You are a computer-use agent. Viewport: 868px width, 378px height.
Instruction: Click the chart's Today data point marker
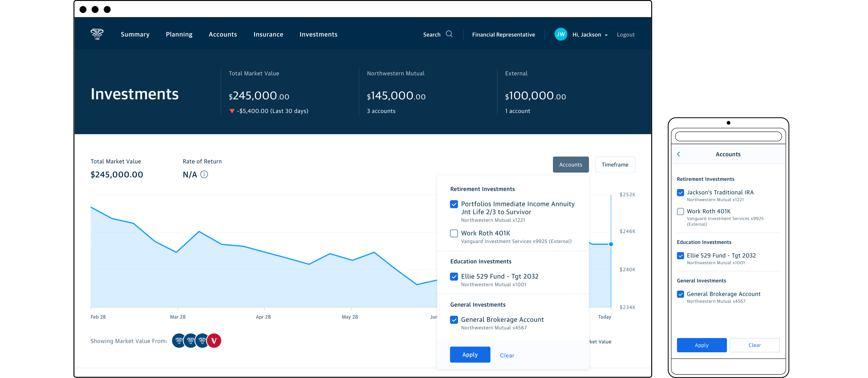pyautogui.click(x=611, y=244)
